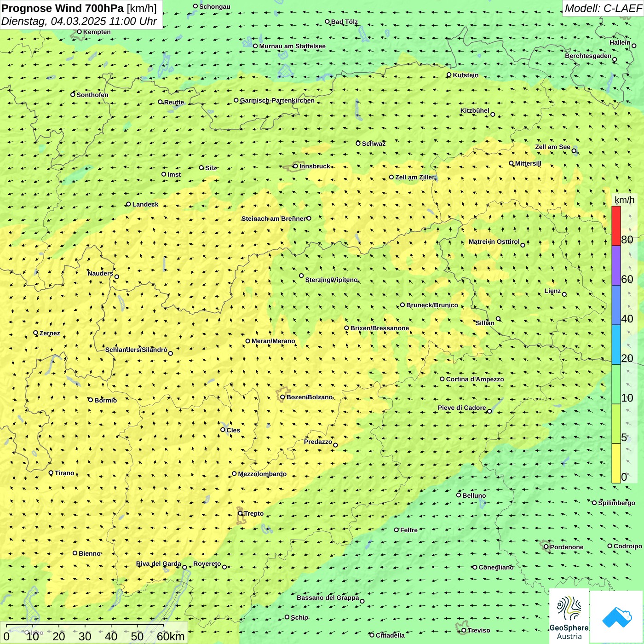The height and width of the screenshot is (644, 644).
Task: Click the 'Prognose Wind 700hPa' title text
Action: click(63, 8)
